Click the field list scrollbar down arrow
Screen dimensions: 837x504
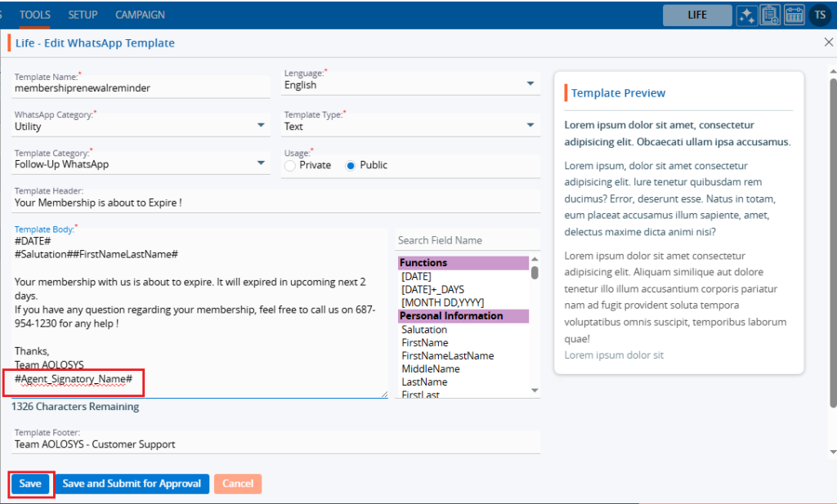pos(535,390)
